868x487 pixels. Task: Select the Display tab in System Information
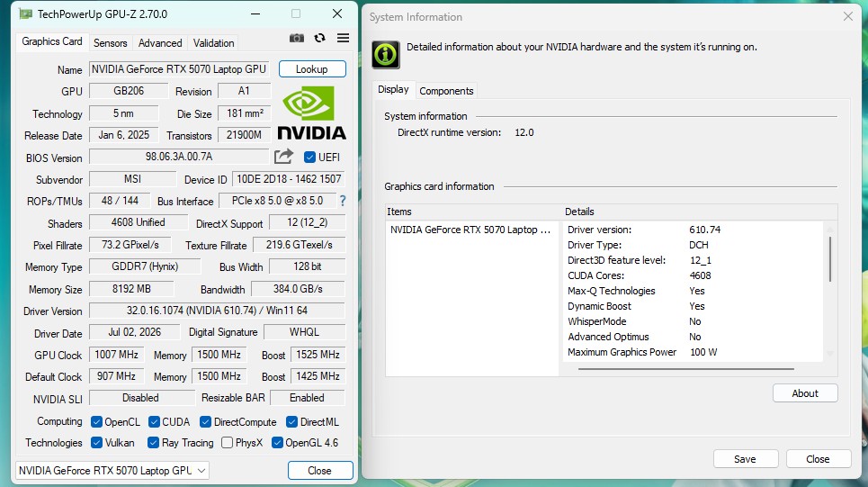click(394, 89)
